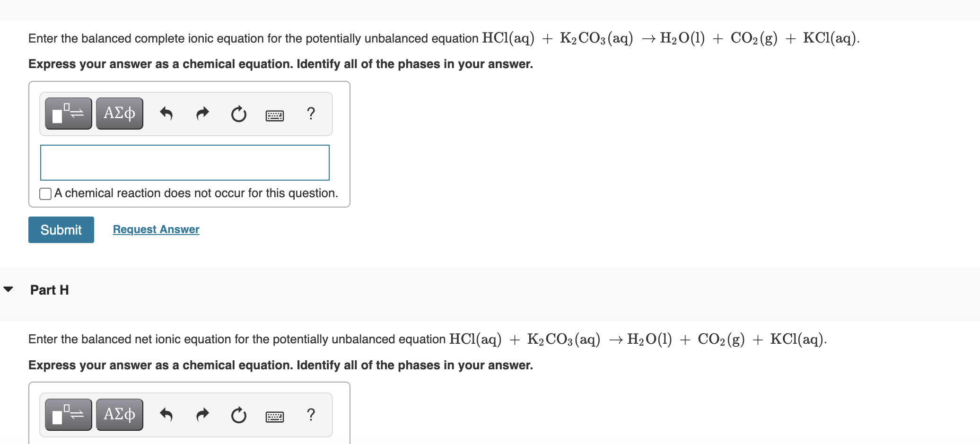Click the Part H help question mark
Viewport: 980px width, 444px height.
tap(311, 415)
